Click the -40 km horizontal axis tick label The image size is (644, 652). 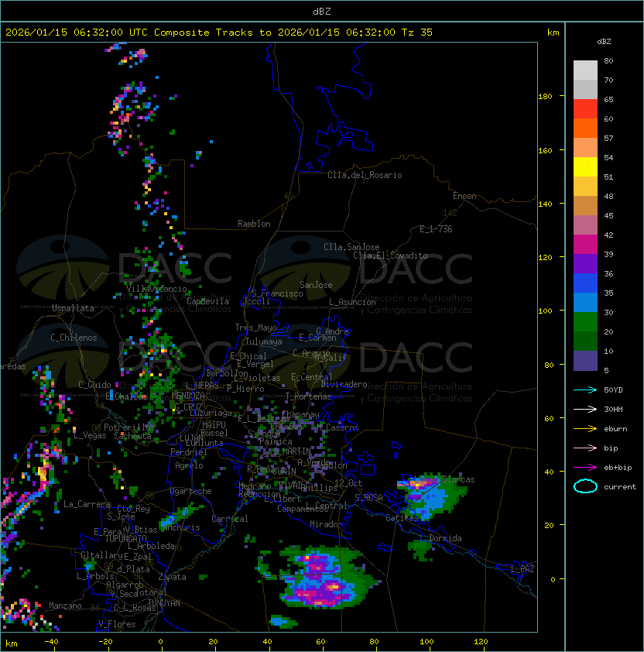pos(51,642)
